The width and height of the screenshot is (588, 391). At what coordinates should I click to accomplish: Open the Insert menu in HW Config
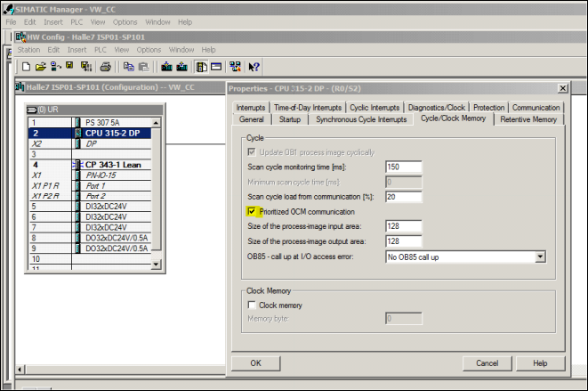(77, 50)
